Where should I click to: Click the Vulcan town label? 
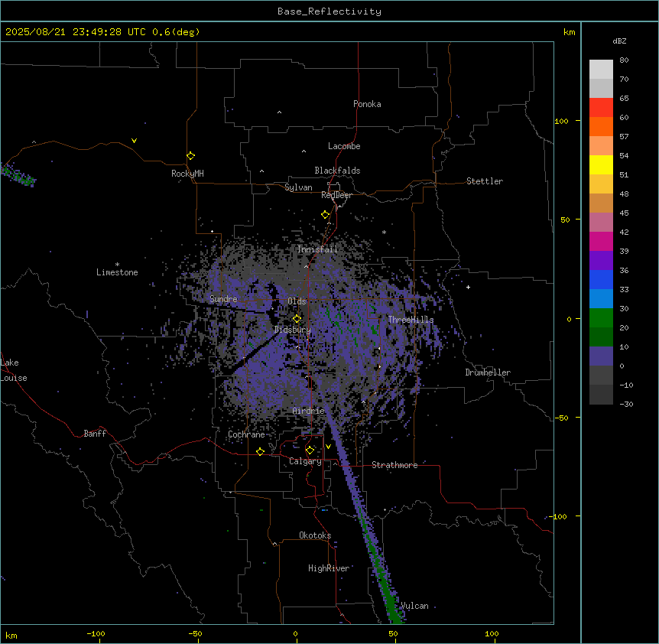pos(414,606)
